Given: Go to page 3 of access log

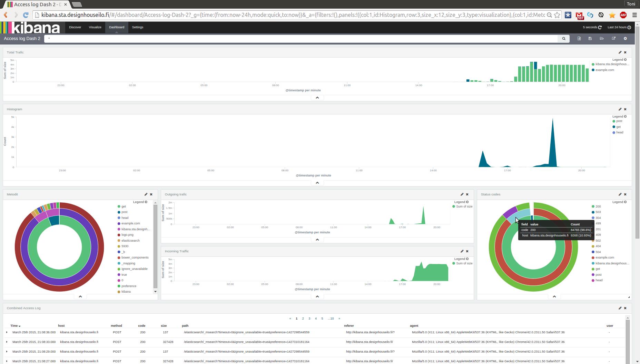Looking at the screenshot, I should [x=309, y=318].
